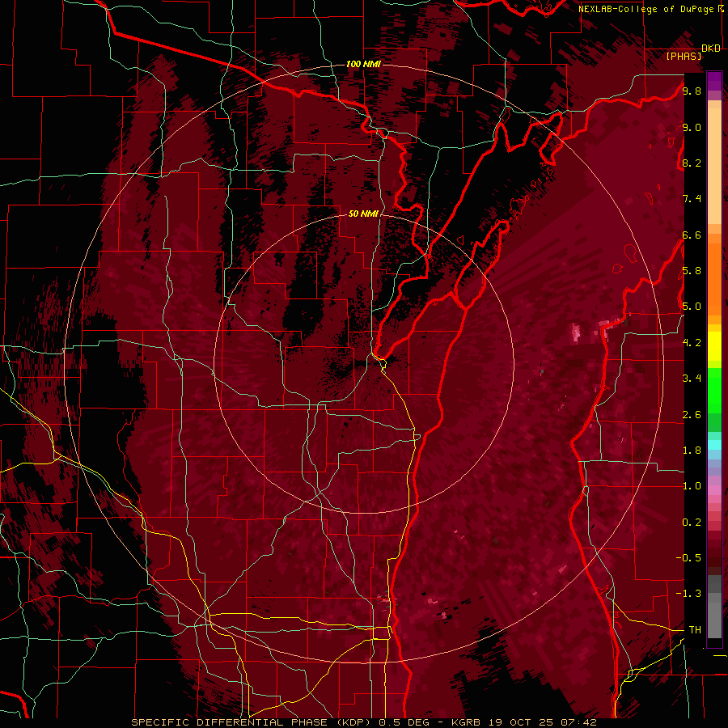Screen dimensions: 728x728
Task: Click the 100 NMI range ring label
Action: (x=363, y=64)
